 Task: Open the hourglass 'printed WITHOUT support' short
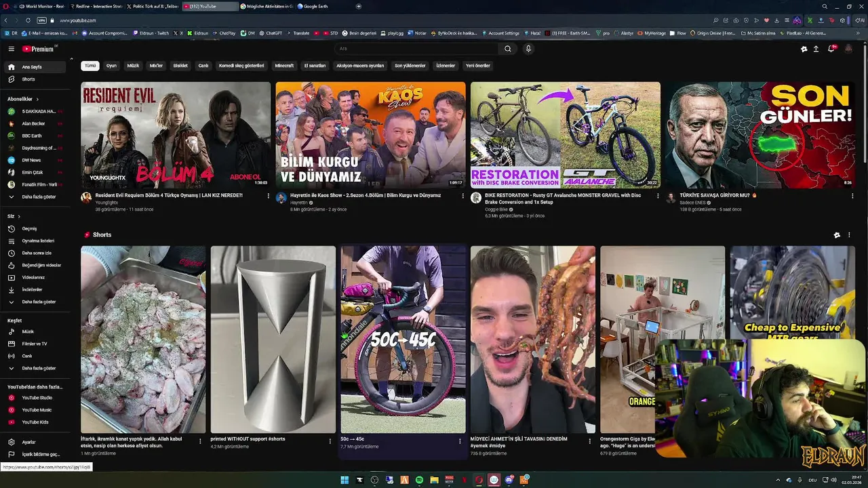(273, 340)
